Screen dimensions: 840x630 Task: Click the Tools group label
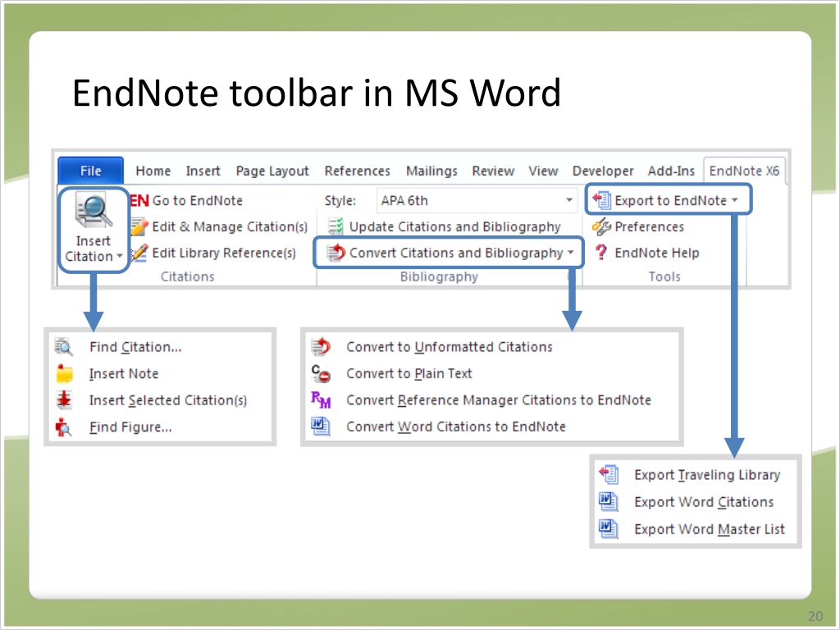(x=664, y=276)
